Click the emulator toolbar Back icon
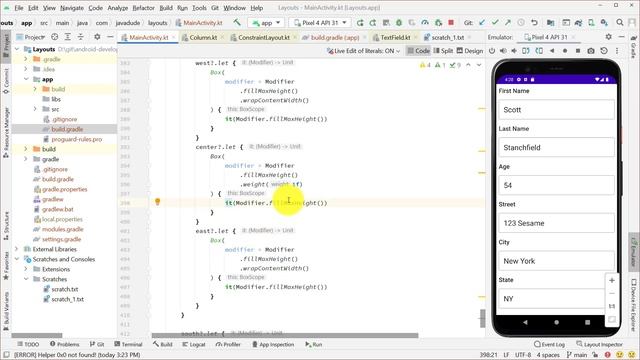The width and height of the screenshot is (640, 360). 552,51
